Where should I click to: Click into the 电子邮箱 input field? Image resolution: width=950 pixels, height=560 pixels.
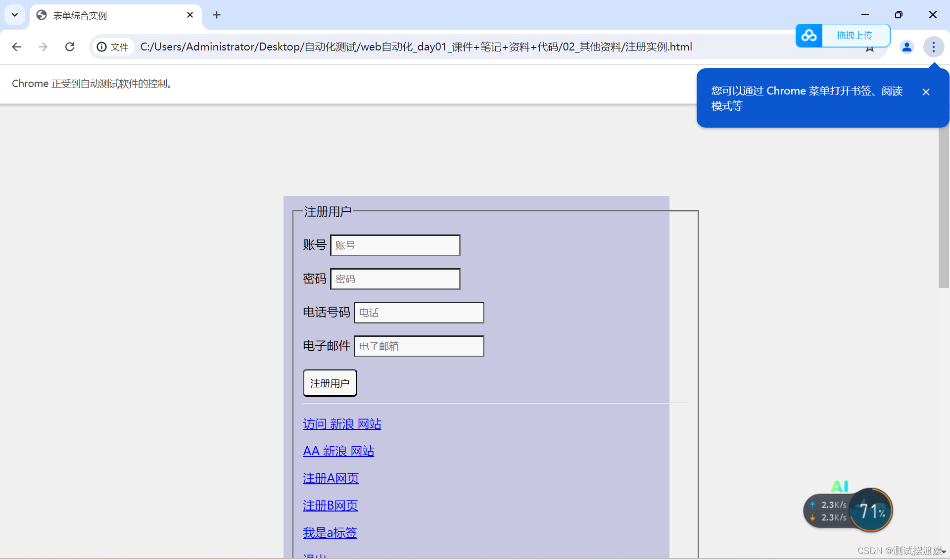[419, 346]
